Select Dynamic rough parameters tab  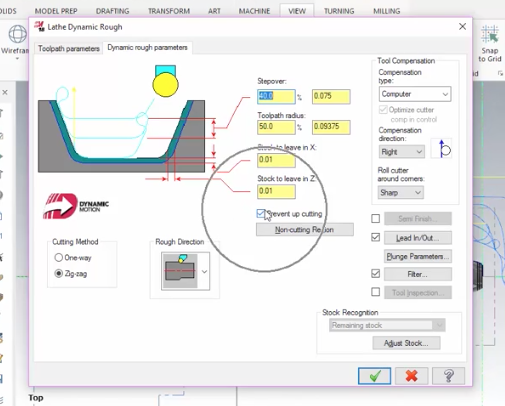pyautogui.click(x=147, y=48)
